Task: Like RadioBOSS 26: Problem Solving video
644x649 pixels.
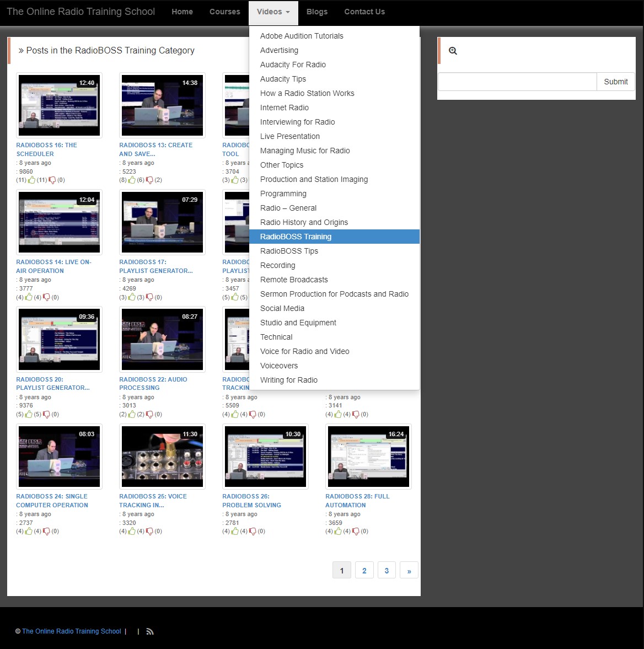Action: [235, 532]
